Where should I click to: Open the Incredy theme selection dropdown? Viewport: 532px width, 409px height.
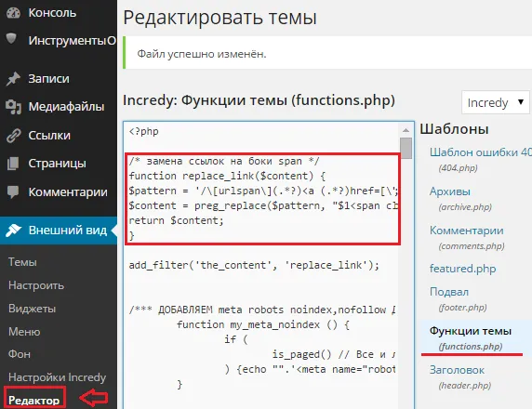[496, 102]
